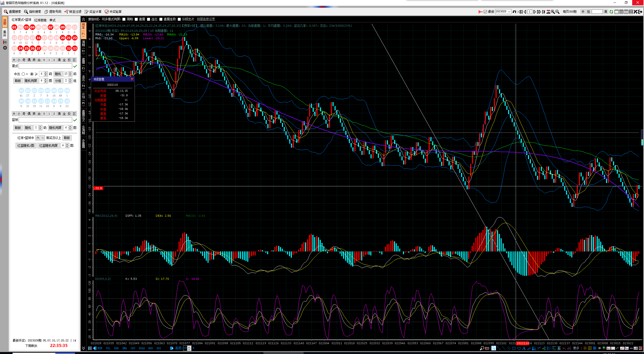Increase the 随机 15 码 stepper
Image resolution: width=644 pixels, height=354 pixels.
70,73
